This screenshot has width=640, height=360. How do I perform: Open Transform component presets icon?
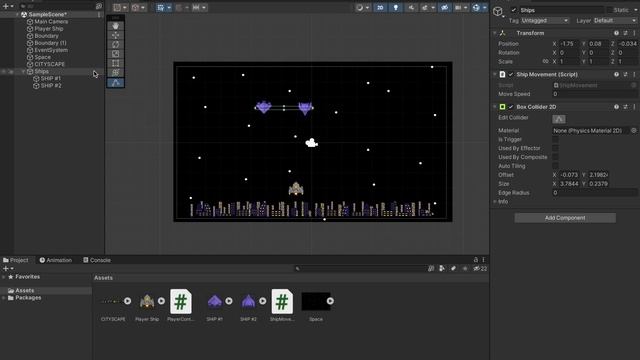625,33
